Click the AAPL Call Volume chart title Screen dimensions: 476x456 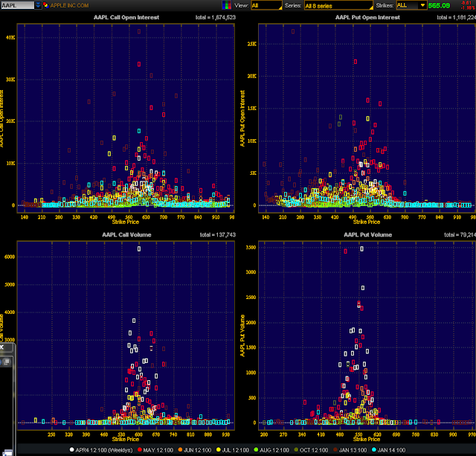pyautogui.click(x=126, y=234)
